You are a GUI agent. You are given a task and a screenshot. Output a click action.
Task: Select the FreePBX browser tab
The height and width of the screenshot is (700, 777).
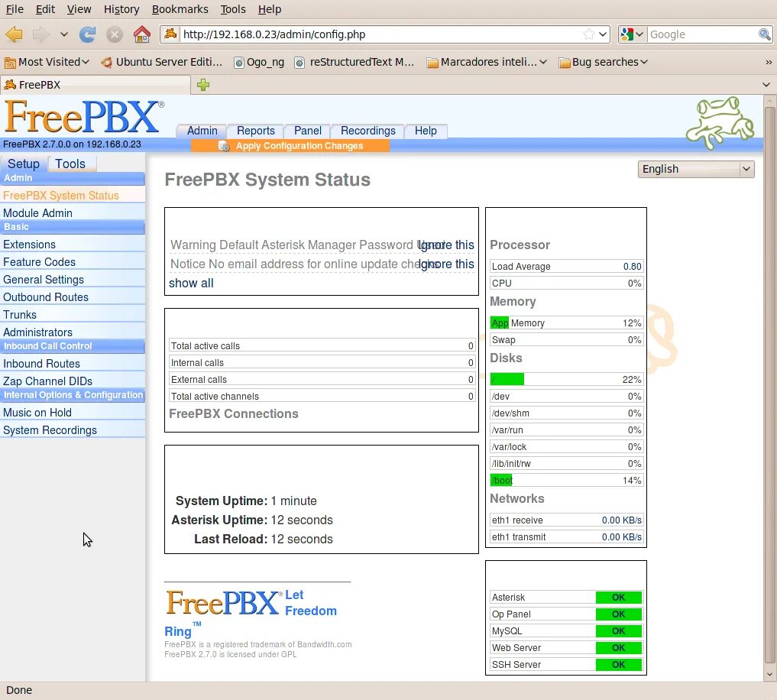tap(96, 85)
